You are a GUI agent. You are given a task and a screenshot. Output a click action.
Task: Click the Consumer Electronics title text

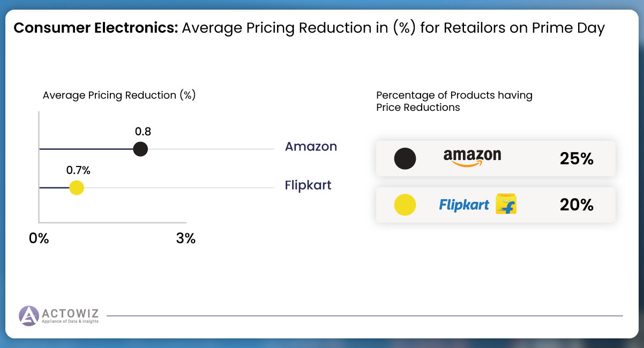coord(95,28)
